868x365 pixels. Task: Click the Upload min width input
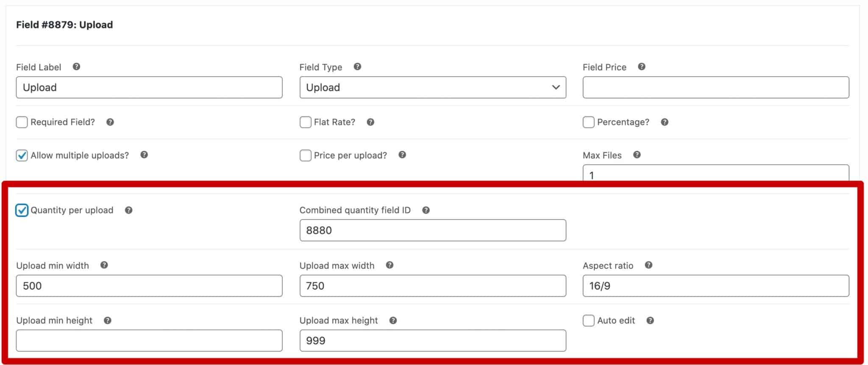coord(149,286)
